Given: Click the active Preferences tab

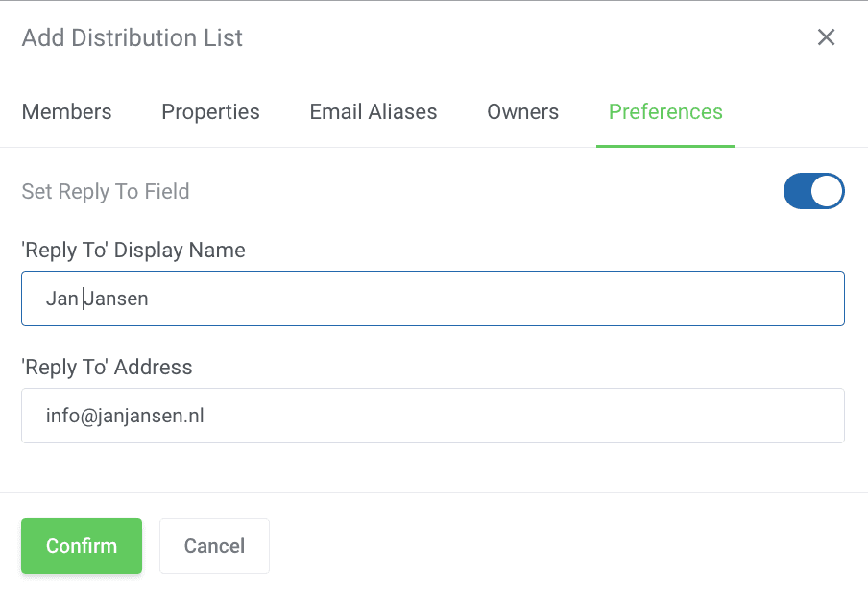Looking at the screenshot, I should click(665, 112).
